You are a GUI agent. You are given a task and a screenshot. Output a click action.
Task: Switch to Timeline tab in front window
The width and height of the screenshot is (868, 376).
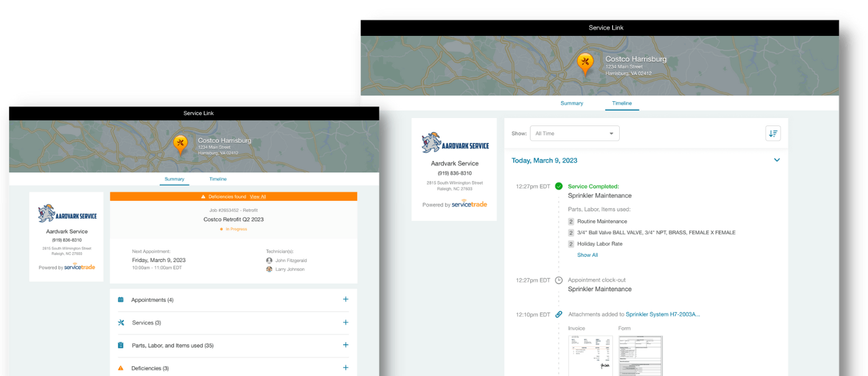(x=218, y=179)
